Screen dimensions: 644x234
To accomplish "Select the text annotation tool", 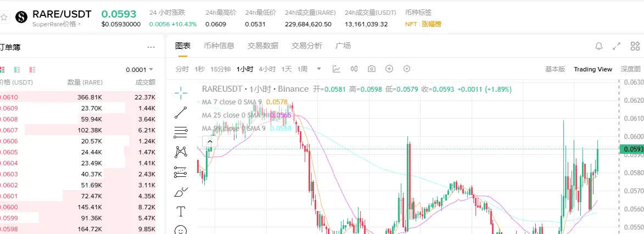I will pos(181,211).
